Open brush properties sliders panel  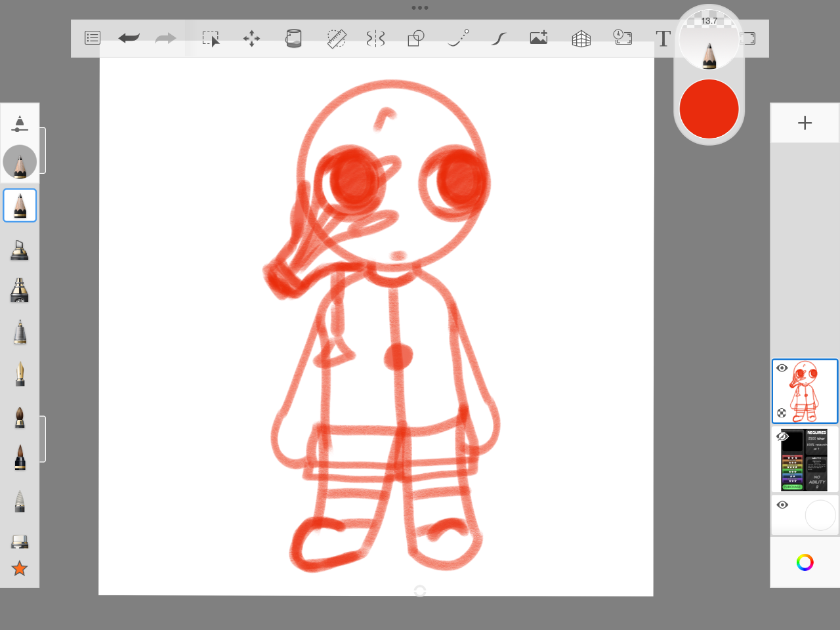(x=20, y=123)
